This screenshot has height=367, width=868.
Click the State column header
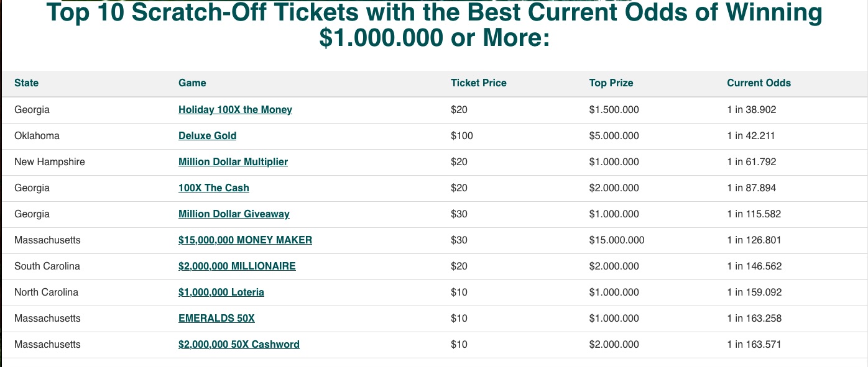coord(26,83)
